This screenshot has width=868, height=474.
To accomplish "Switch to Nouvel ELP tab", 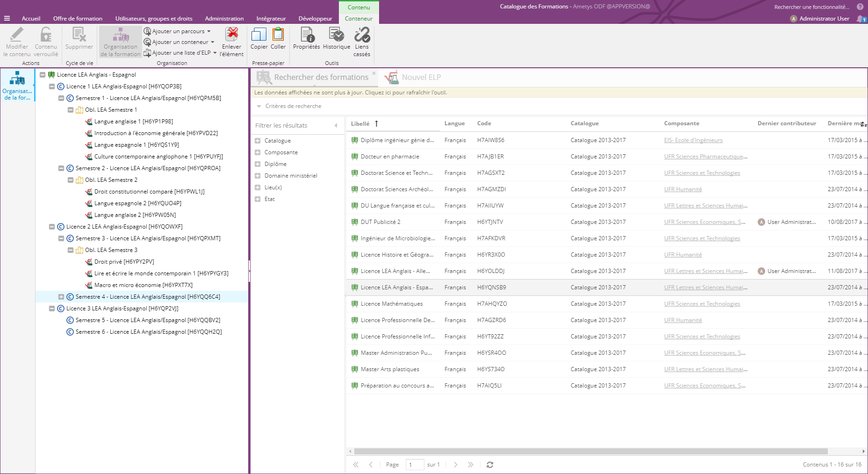I will [x=413, y=77].
